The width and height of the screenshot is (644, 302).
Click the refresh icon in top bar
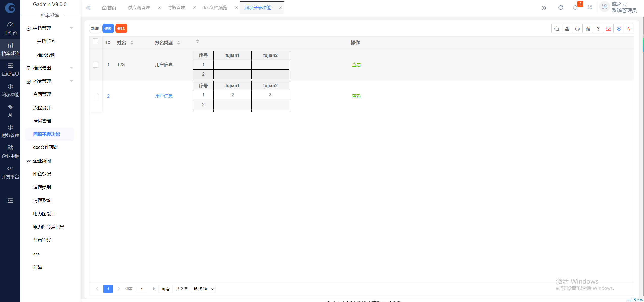[x=560, y=8]
